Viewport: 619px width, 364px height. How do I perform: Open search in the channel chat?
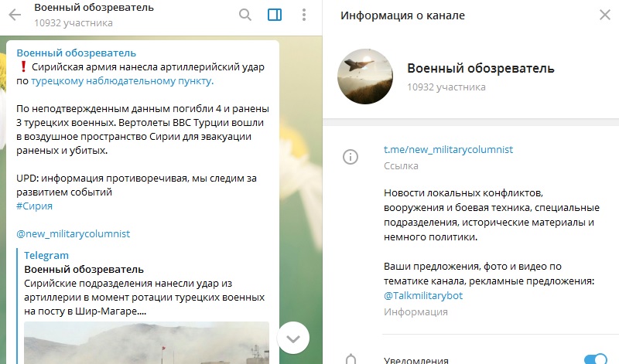point(245,15)
